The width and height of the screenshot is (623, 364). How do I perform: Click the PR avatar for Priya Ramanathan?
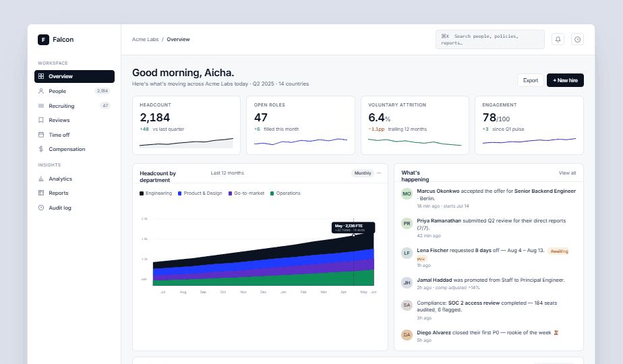(x=407, y=223)
